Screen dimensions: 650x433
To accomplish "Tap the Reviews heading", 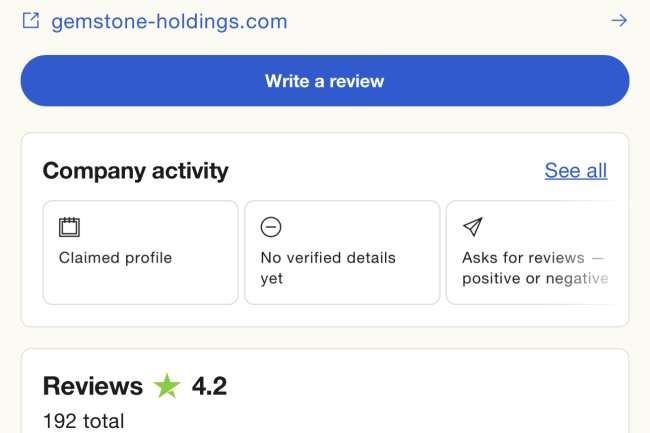I will pyautogui.click(x=93, y=386).
